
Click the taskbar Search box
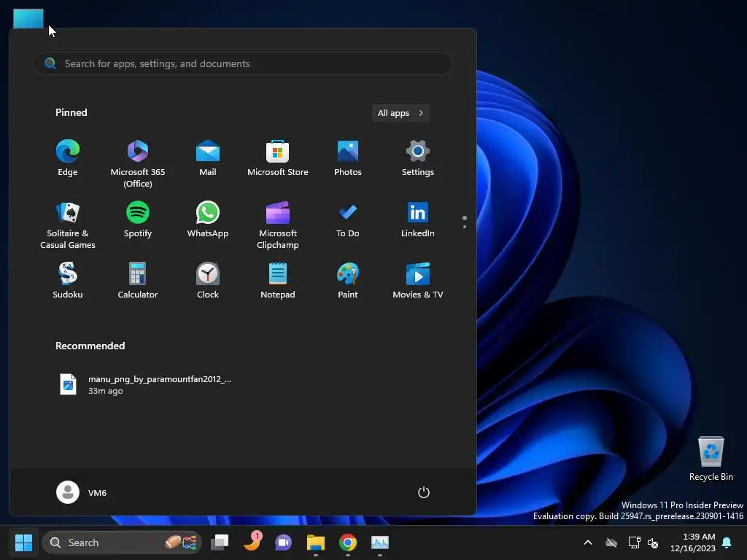coord(122,542)
